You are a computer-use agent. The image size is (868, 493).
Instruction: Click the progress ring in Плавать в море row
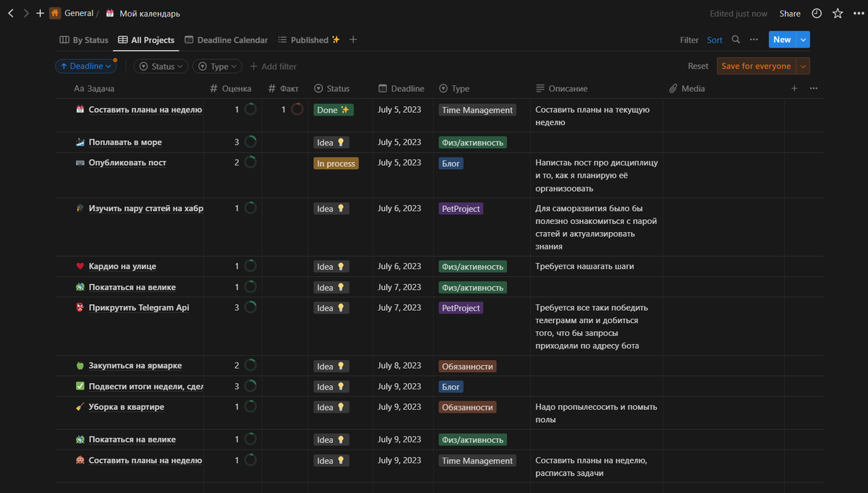point(250,142)
